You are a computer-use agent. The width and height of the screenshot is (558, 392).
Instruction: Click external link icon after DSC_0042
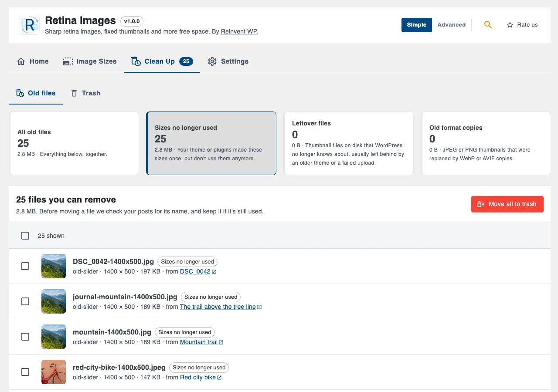[214, 272]
